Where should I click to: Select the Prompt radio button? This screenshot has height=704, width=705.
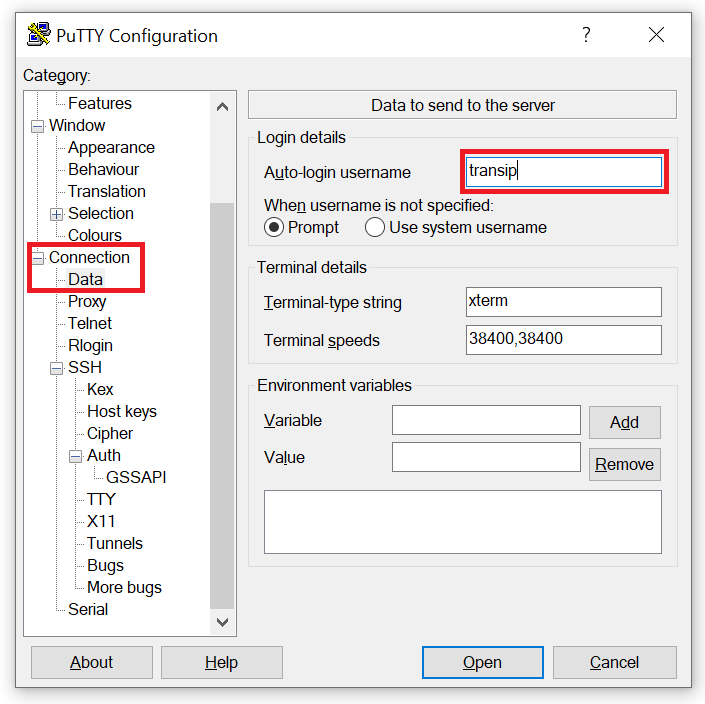[x=273, y=227]
